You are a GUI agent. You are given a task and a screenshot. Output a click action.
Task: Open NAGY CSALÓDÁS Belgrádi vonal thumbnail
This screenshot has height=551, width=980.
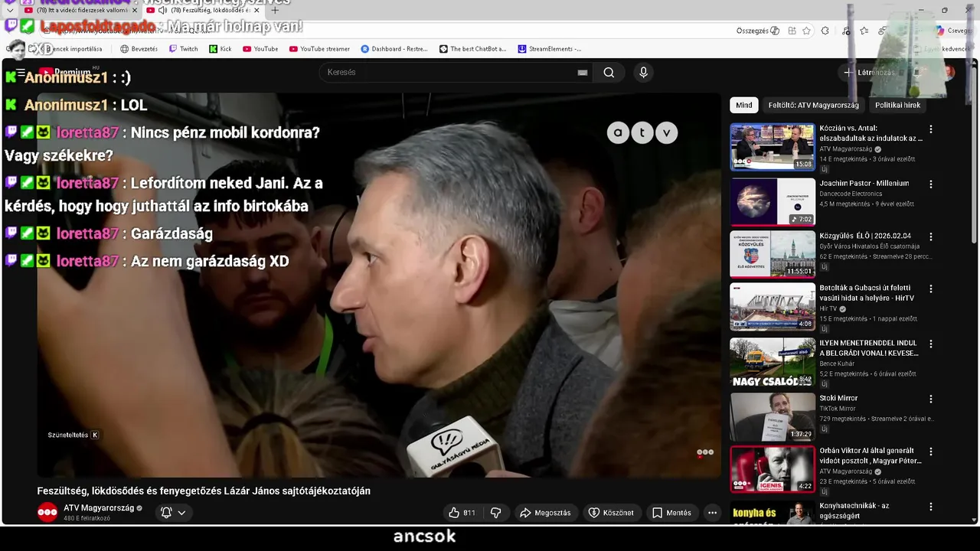point(772,362)
